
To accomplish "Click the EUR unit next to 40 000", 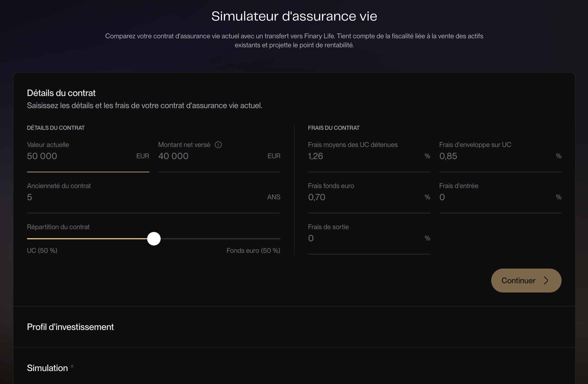I will tap(274, 156).
